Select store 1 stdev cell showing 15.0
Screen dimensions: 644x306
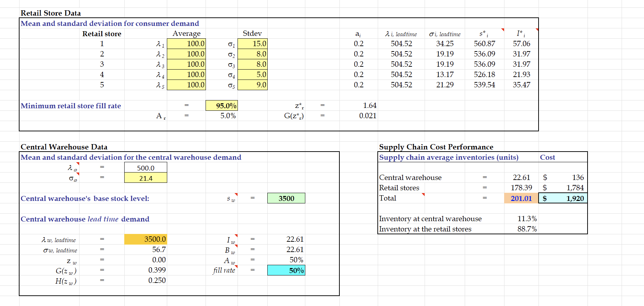coord(252,44)
